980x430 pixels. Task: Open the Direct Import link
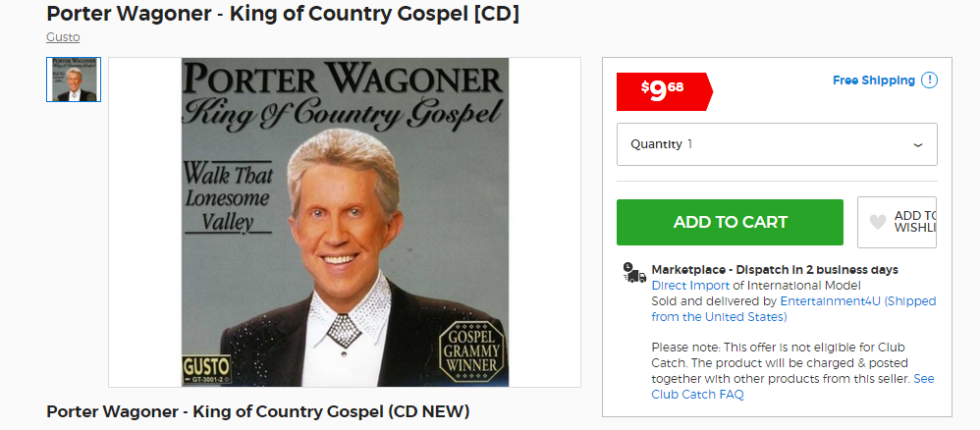pos(690,286)
